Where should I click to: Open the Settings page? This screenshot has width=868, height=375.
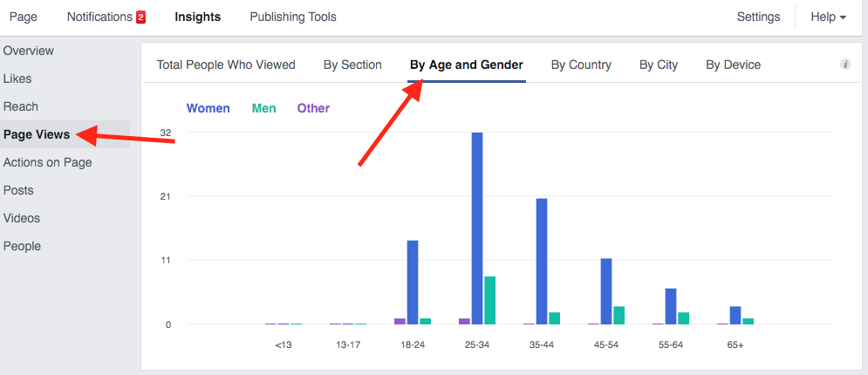tap(758, 17)
